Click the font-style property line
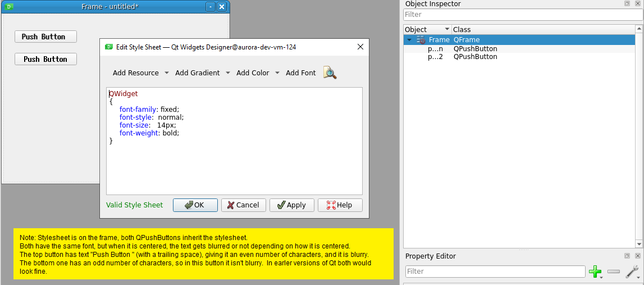Image resolution: width=644 pixels, height=285 pixels. click(152, 117)
